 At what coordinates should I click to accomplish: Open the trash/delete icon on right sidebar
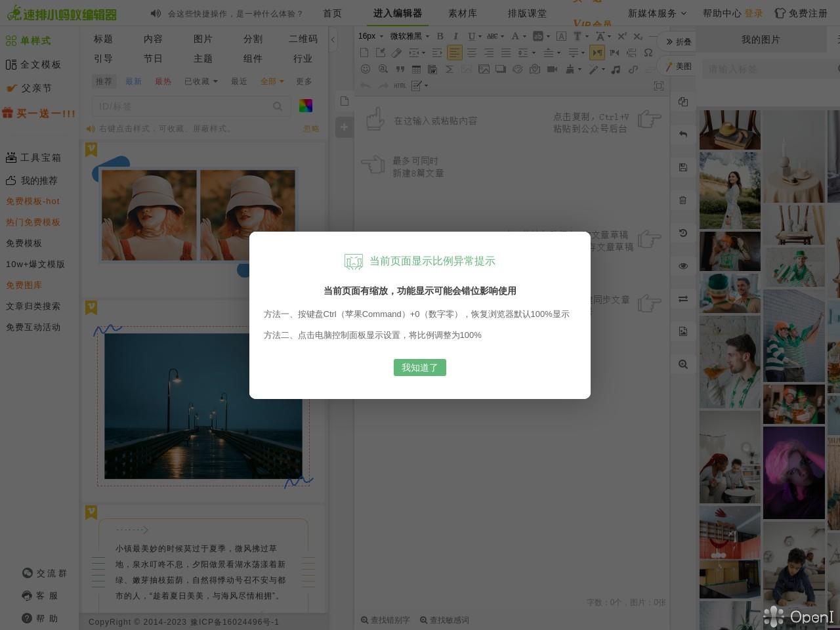[x=683, y=200]
